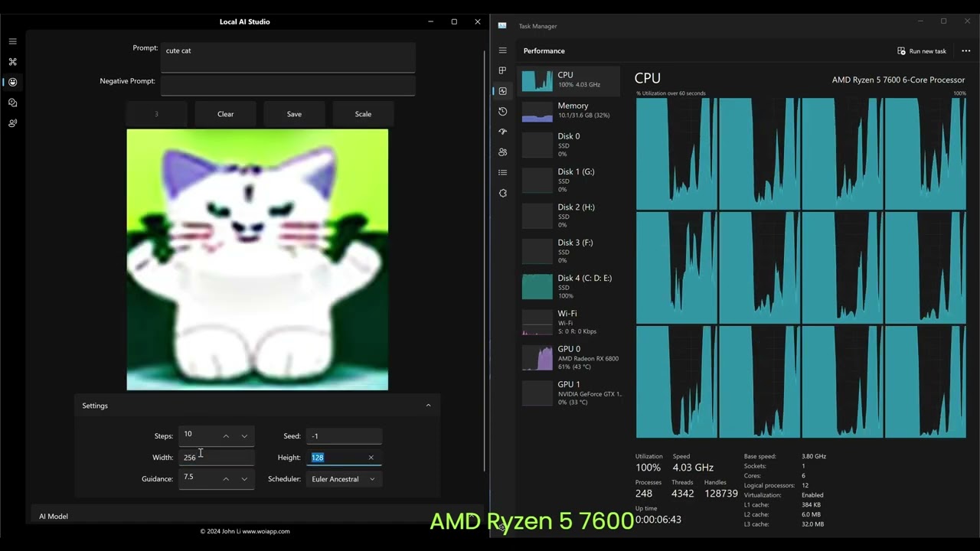The image size is (980, 551).
Task: Select Disk 4 (C: D: E:) in performance list
Action: [x=570, y=286]
